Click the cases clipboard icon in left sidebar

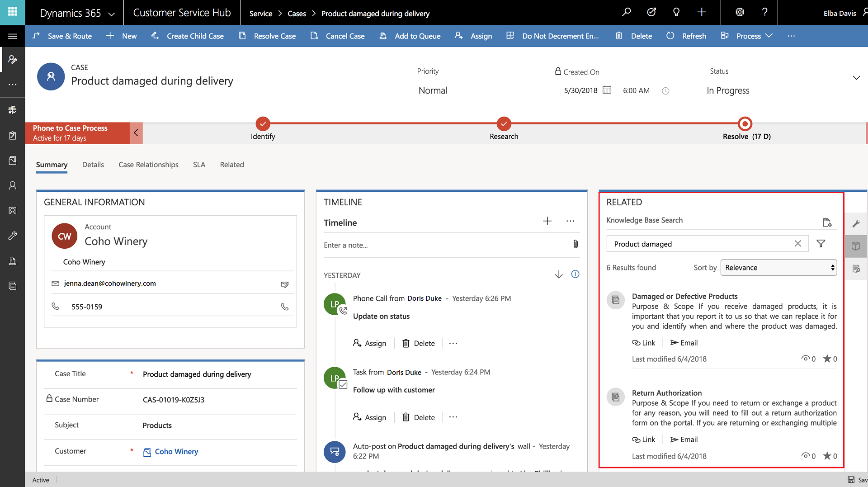pos(12,135)
